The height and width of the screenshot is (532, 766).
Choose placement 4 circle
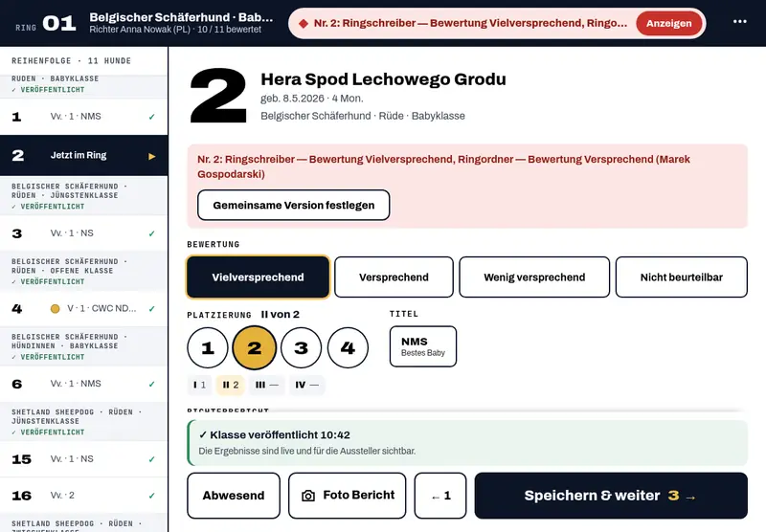pyautogui.click(x=348, y=347)
